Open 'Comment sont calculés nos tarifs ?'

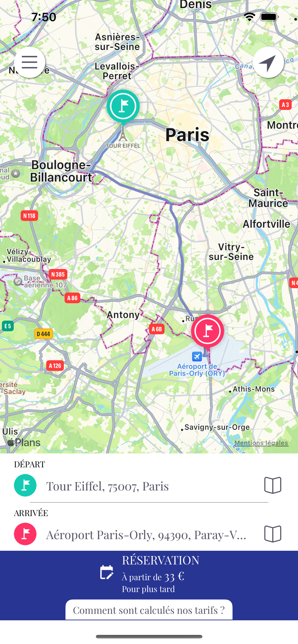[x=149, y=610]
